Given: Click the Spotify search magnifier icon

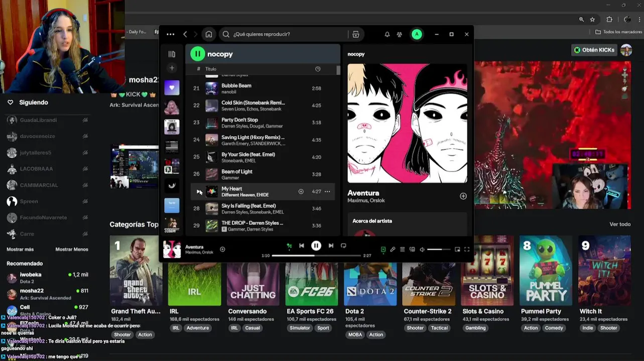Looking at the screenshot, I should coord(226,35).
